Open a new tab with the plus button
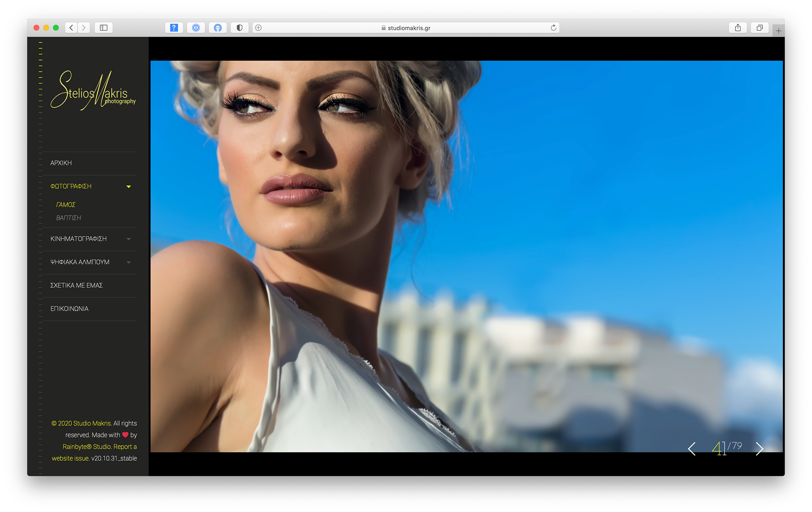Viewport: 812px width, 512px height. point(779,30)
